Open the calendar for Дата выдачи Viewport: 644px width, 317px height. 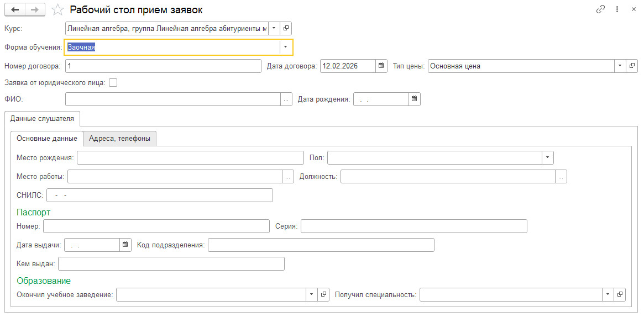pyautogui.click(x=125, y=245)
